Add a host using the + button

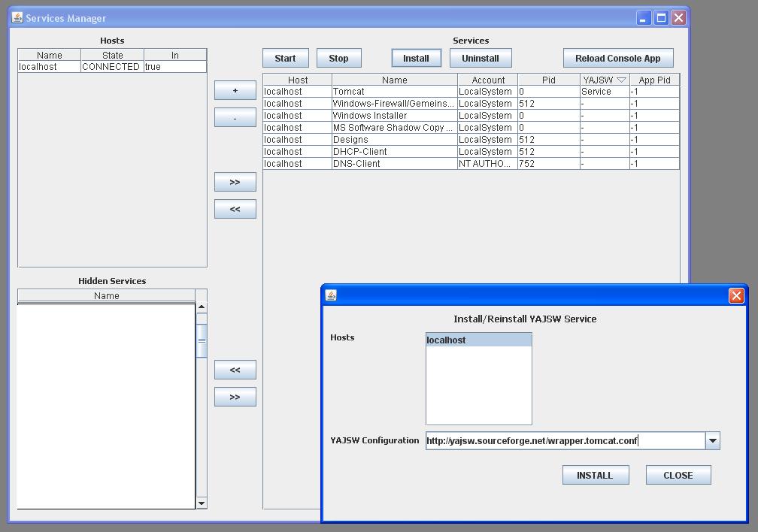coord(235,90)
